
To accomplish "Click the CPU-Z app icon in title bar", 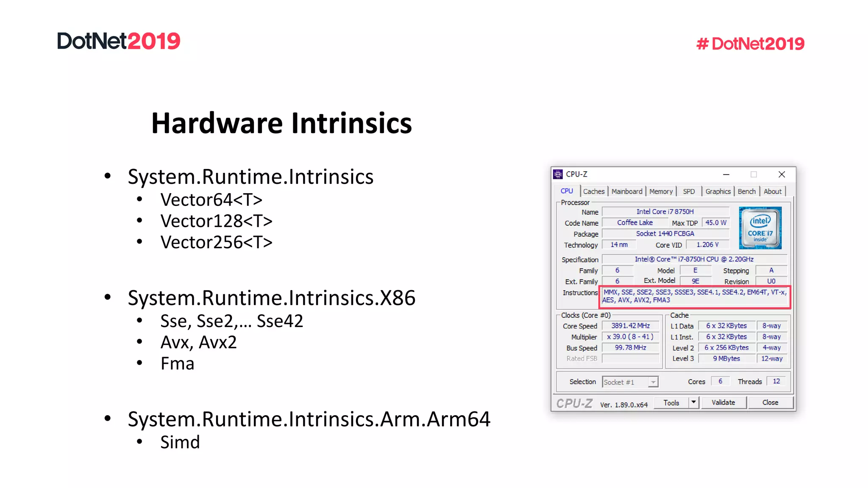I will (558, 174).
